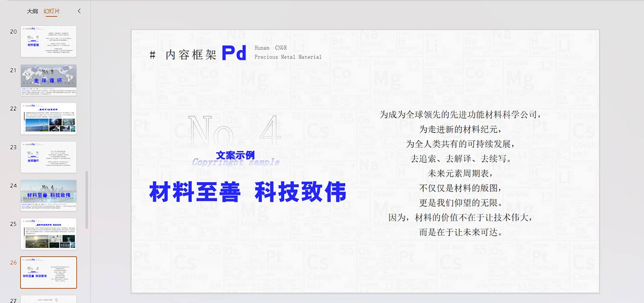Select the line '为成为全球领先的先进功能材料科学公司，'
The height and width of the screenshot is (303, 644).
[460, 115]
